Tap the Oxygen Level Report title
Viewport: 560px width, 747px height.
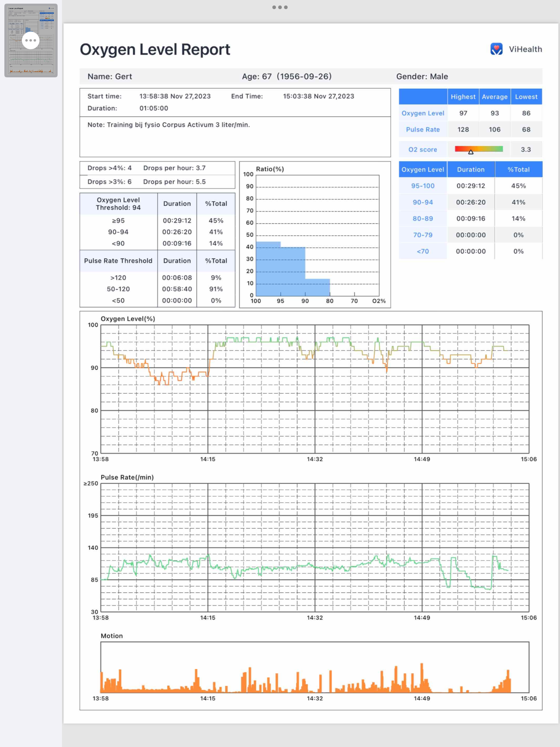click(x=155, y=50)
